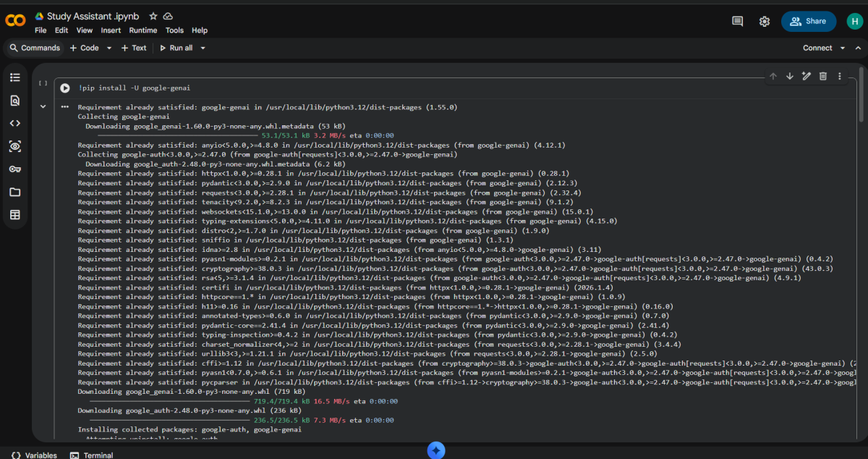Open the Runtime menu
The image size is (868, 459).
point(143,30)
